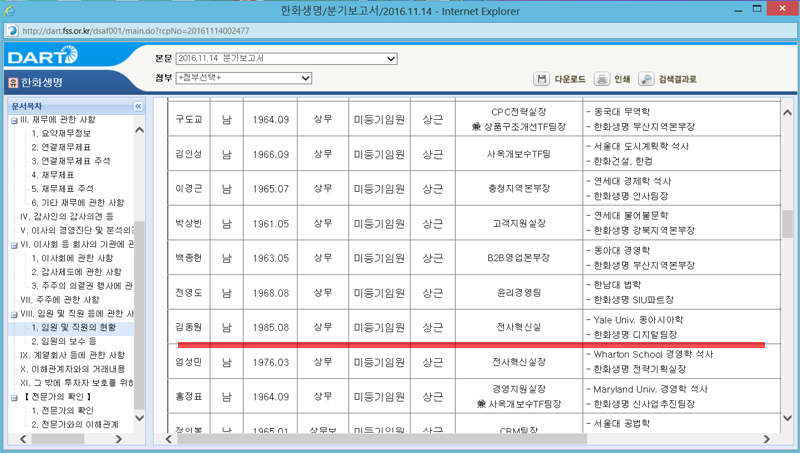
Task: Open IX. 계열회사 등에 관한 사항
Action: pyautogui.click(x=72, y=355)
